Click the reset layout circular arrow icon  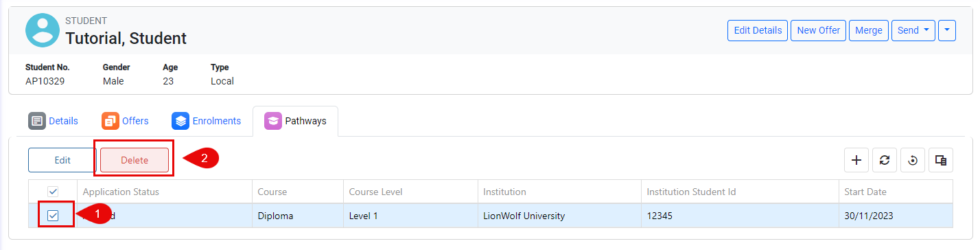pos(912,160)
